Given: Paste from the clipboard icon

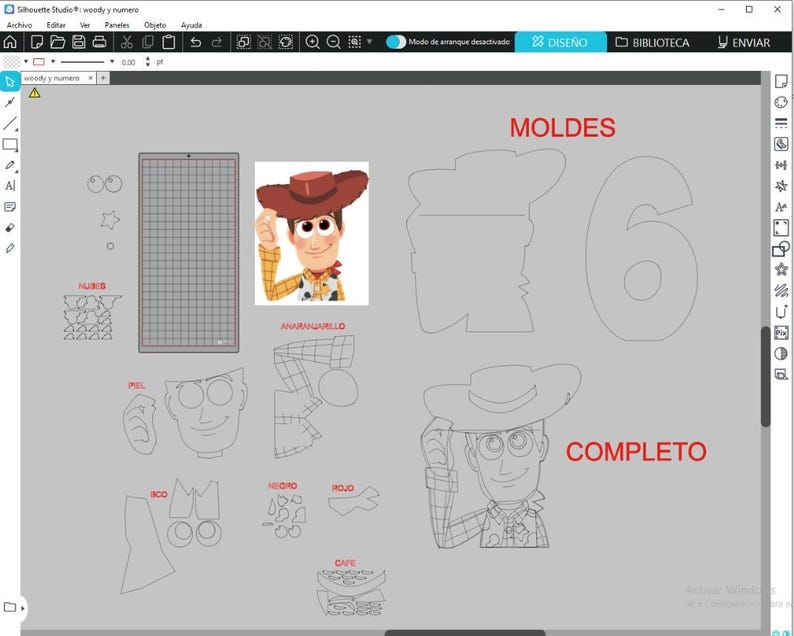Looking at the screenshot, I should pos(169,42).
